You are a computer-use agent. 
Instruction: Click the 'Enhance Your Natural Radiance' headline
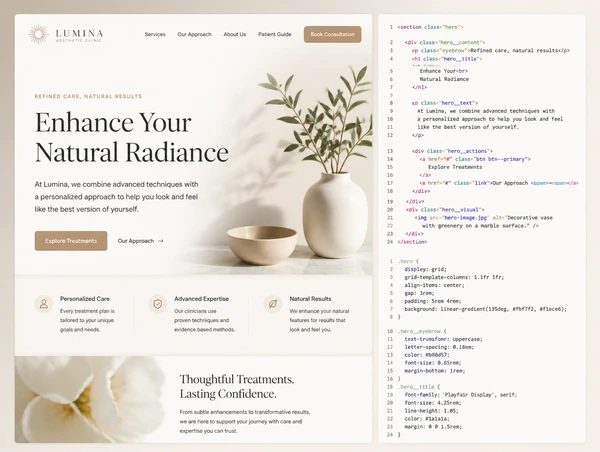132,137
